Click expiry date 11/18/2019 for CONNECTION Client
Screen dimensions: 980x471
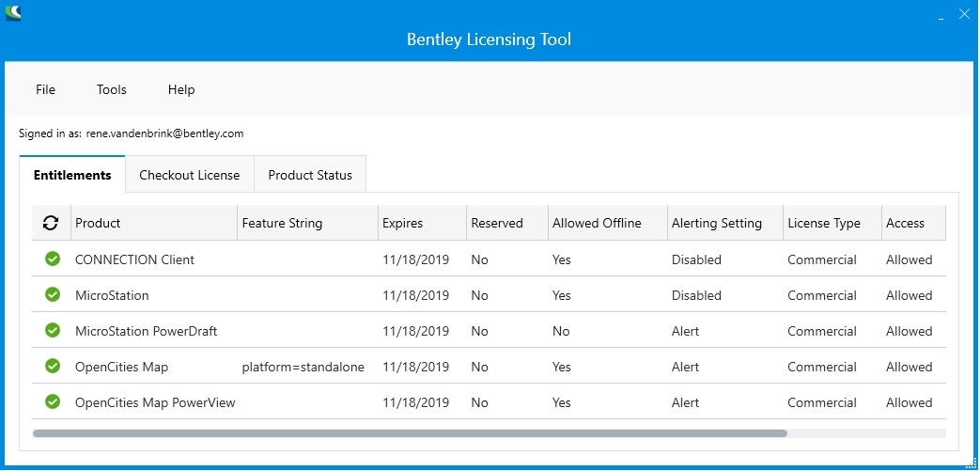415,259
